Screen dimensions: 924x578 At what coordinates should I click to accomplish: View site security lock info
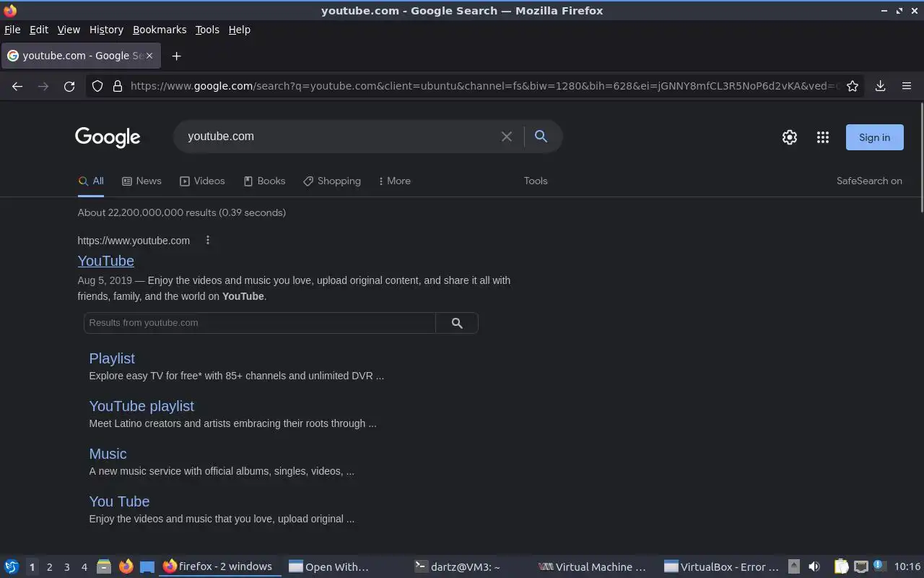[x=117, y=86]
